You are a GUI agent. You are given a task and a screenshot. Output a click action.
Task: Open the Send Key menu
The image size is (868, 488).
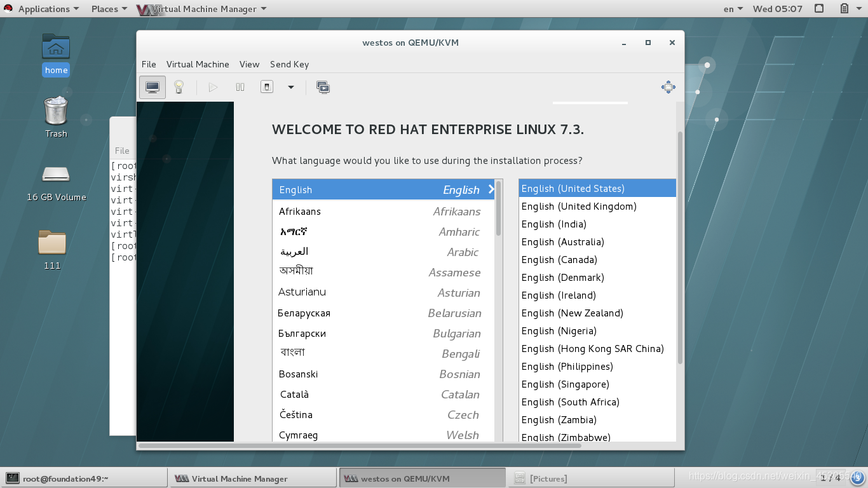[x=289, y=64]
